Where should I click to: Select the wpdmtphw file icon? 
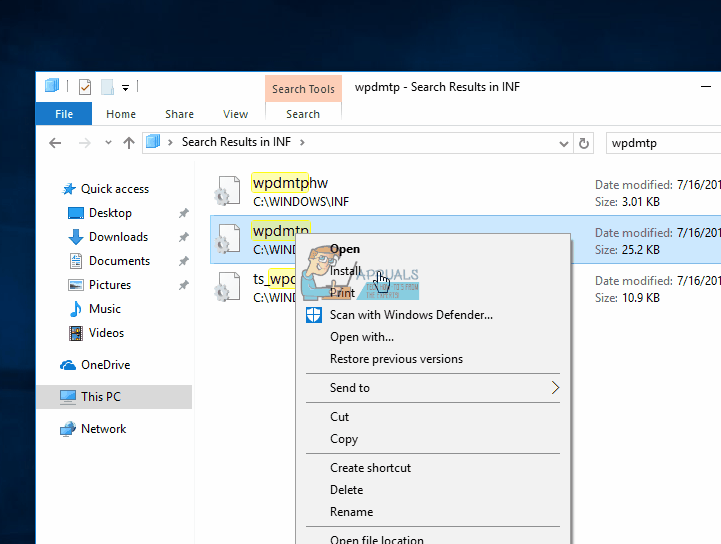click(227, 191)
